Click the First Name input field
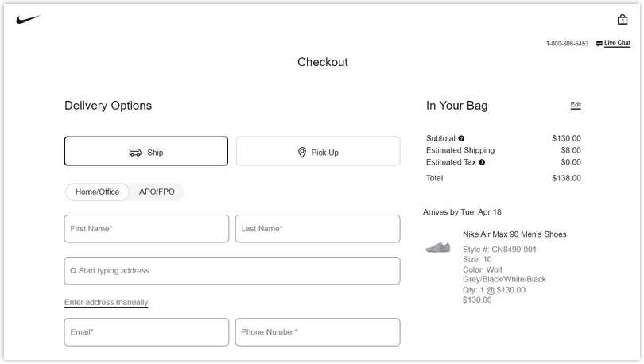 click(x=146, y=229)
